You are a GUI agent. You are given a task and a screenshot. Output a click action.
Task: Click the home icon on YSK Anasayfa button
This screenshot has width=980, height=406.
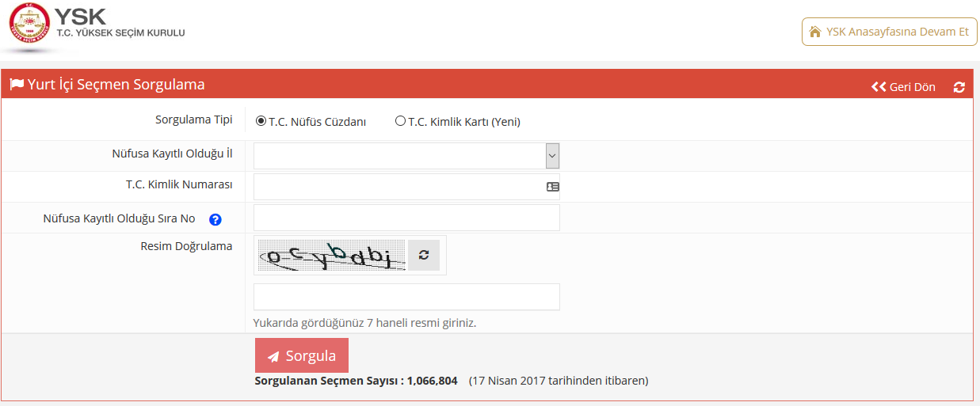coord(814,32)
